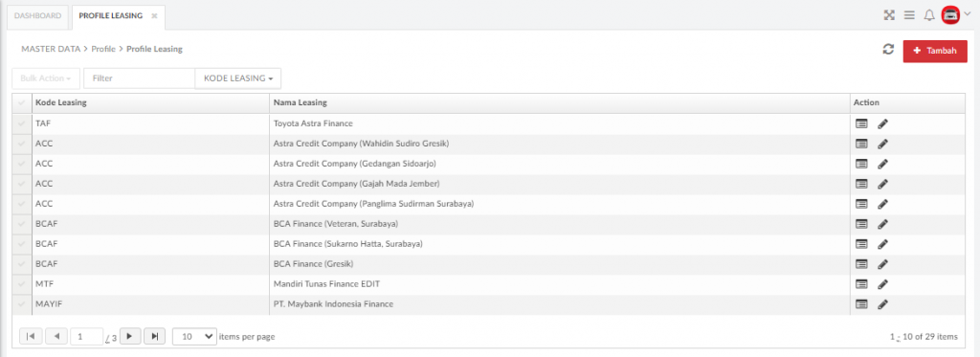Screen dimensions: 980x357
Task: Go to the next page arrow
Action: click(x=130, y=336)
